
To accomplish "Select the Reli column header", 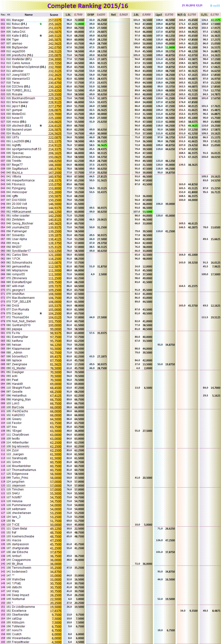I will [113, 15].
